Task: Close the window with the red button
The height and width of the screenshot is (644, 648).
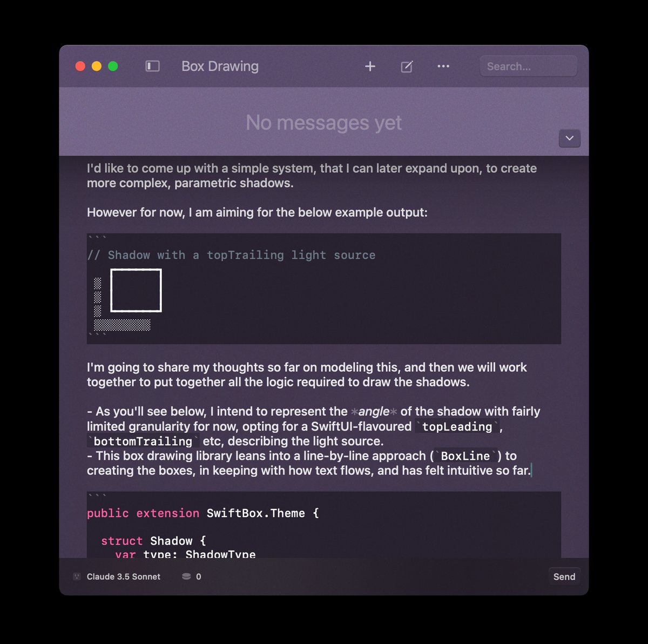Action: [x=80, y=66]
